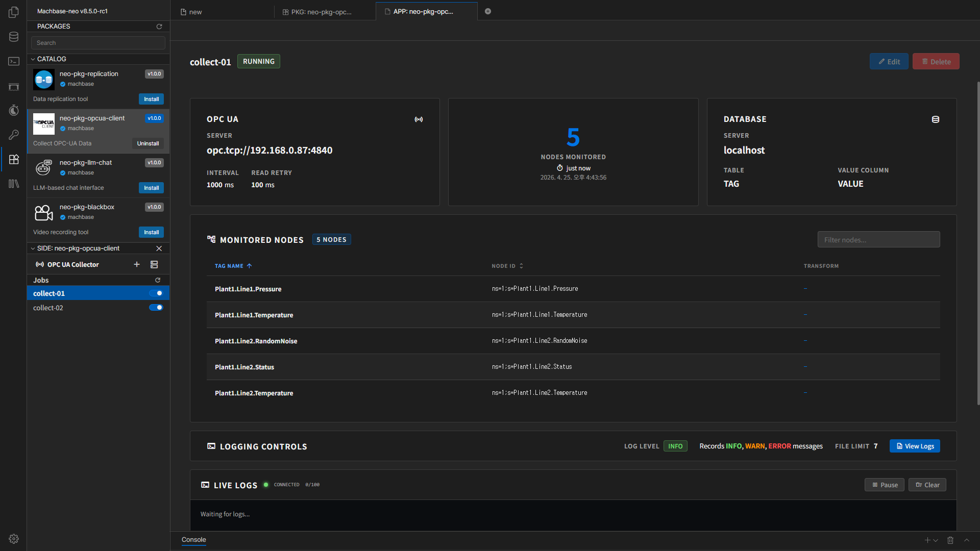Clear the live logs
The image size is (980, 551).
coord(927,485)
